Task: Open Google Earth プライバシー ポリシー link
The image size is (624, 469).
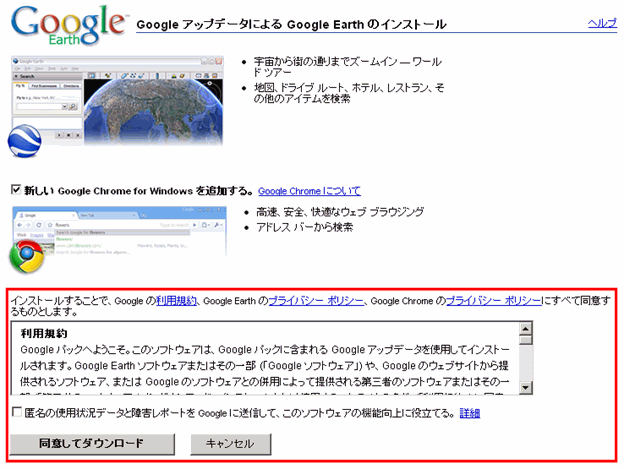Action: (316, 301)
